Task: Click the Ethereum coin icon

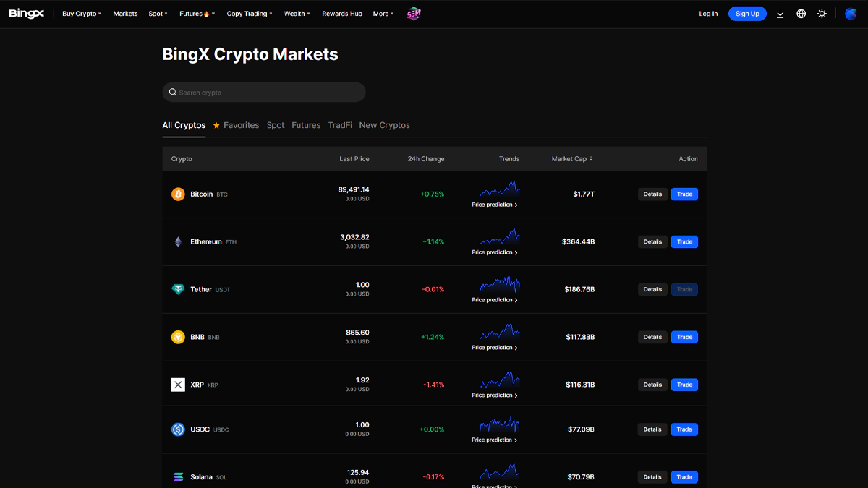Action: [178, 242]
